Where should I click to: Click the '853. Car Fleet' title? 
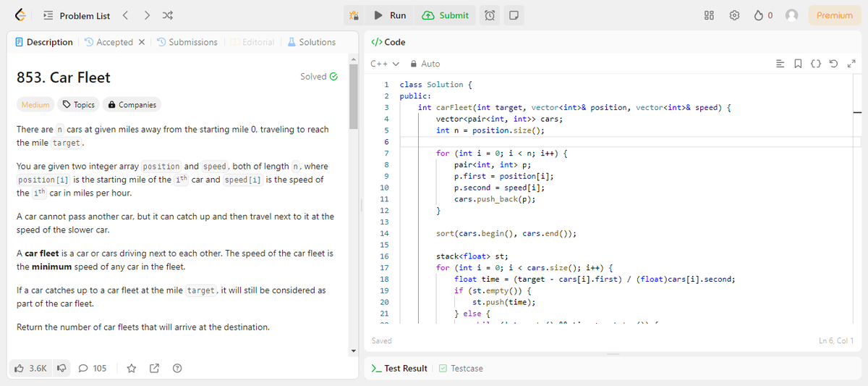[64, 77]
